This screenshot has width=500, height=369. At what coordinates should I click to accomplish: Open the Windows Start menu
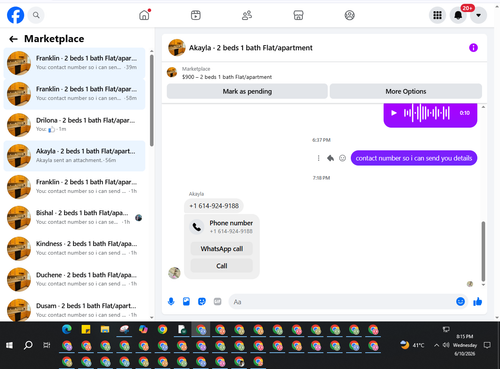tap(9, 345)
